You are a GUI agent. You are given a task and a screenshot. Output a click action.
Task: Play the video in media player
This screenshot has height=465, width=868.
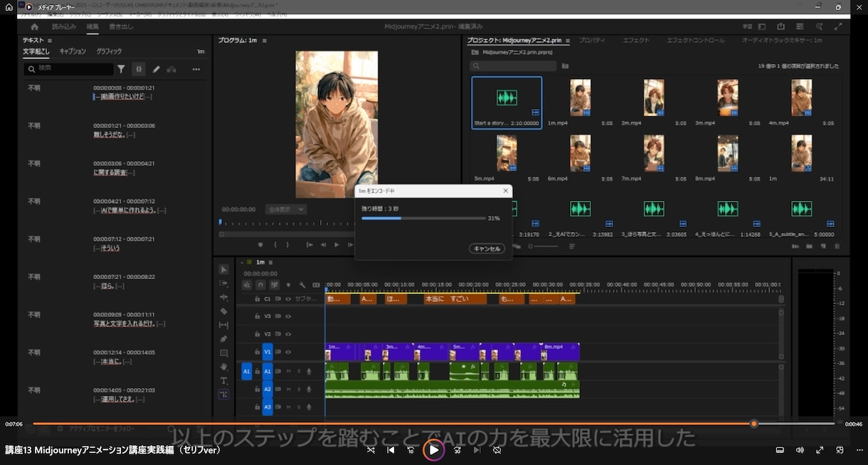tap(433, 450)
